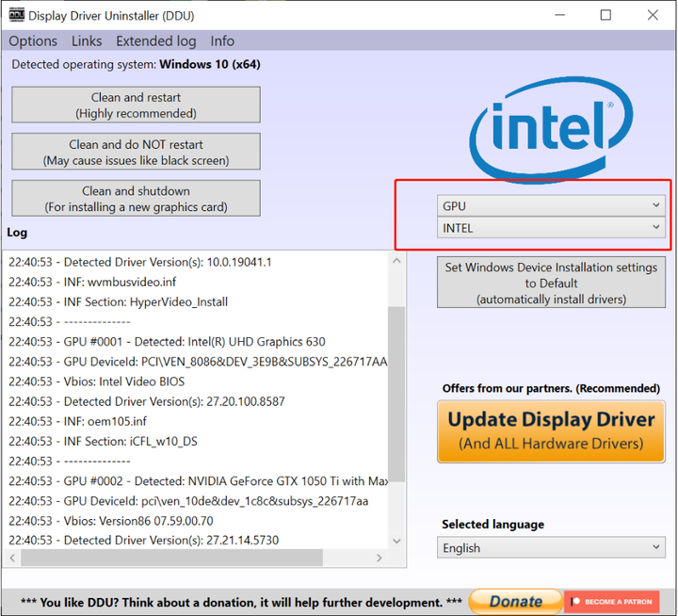Click log scrollbar down arrow

click(396, 541)
